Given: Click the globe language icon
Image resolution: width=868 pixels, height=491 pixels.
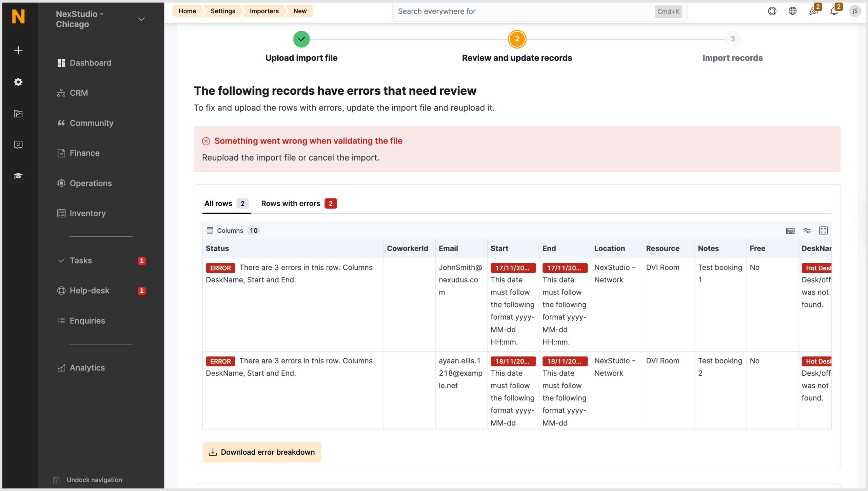Looking at the screenshot, I should pos(793,11).
